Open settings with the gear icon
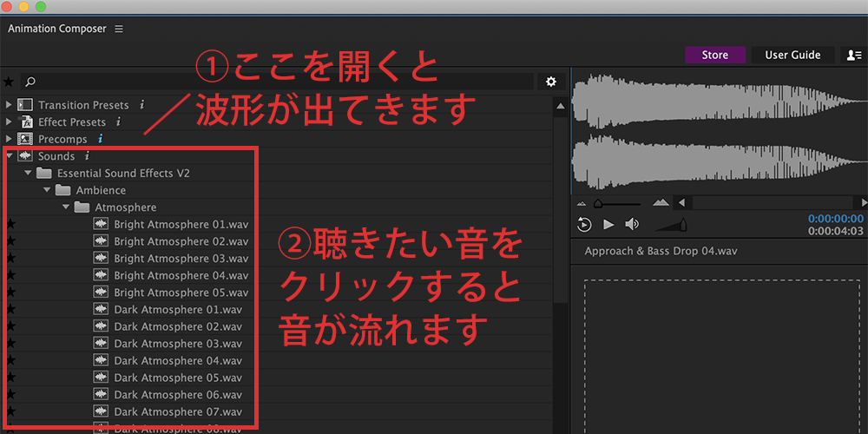The image size is (868, 434). (x=551, y=82)
